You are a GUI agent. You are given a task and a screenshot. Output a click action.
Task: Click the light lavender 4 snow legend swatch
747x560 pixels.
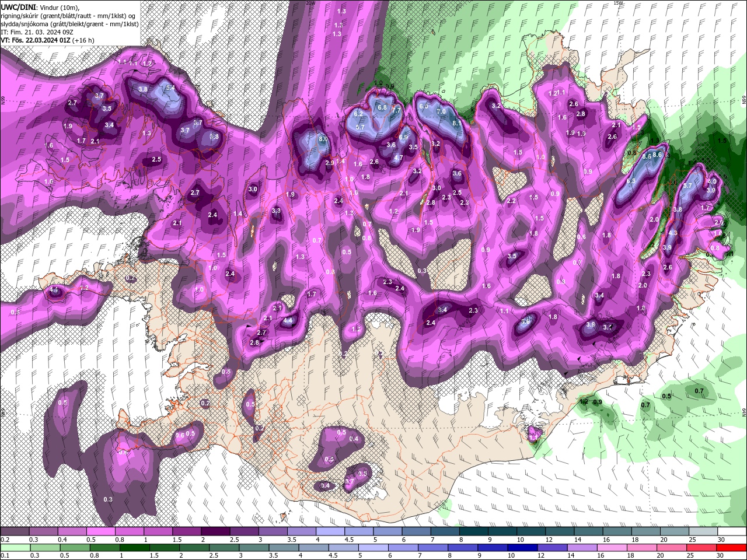click(330, 531)
